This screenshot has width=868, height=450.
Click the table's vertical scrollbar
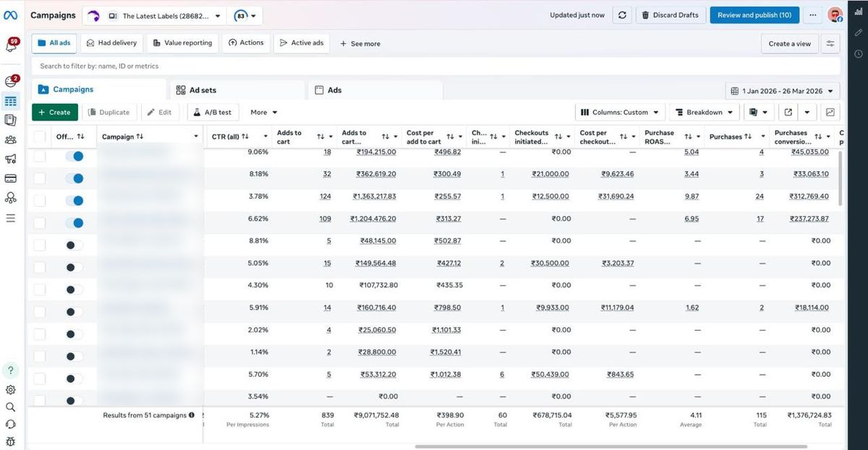840,179
